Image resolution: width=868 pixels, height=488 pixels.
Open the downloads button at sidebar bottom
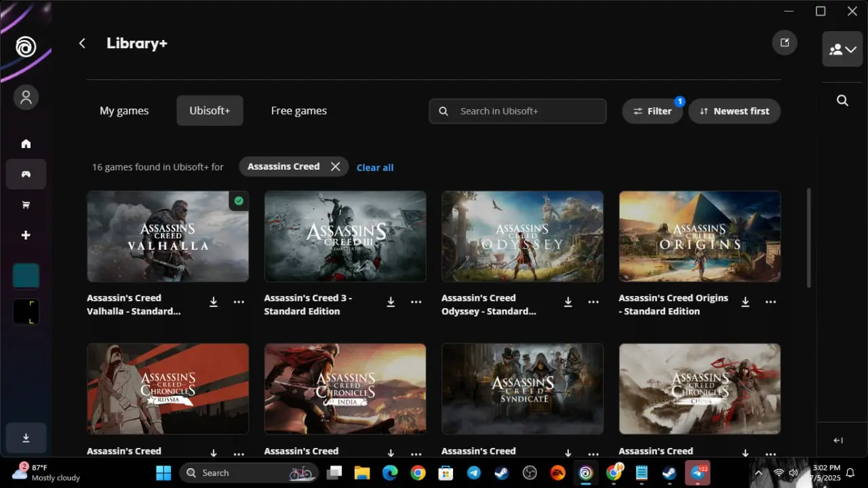coord(26,438)
